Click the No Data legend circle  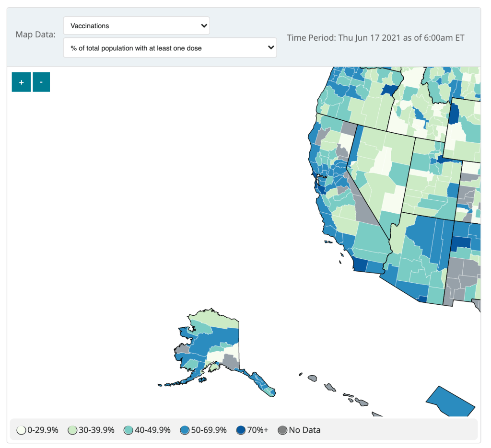click(x=283, y=430)
